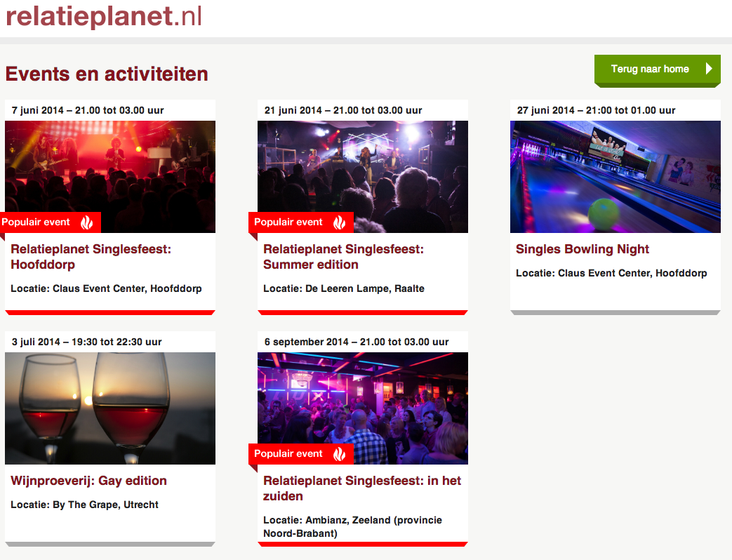Click the relatieplanet.nl logo
732x560 pixels.
104,16
